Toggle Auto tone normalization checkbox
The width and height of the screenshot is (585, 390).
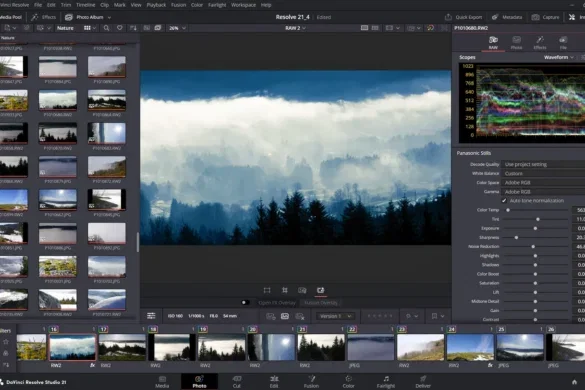[504, 201]
